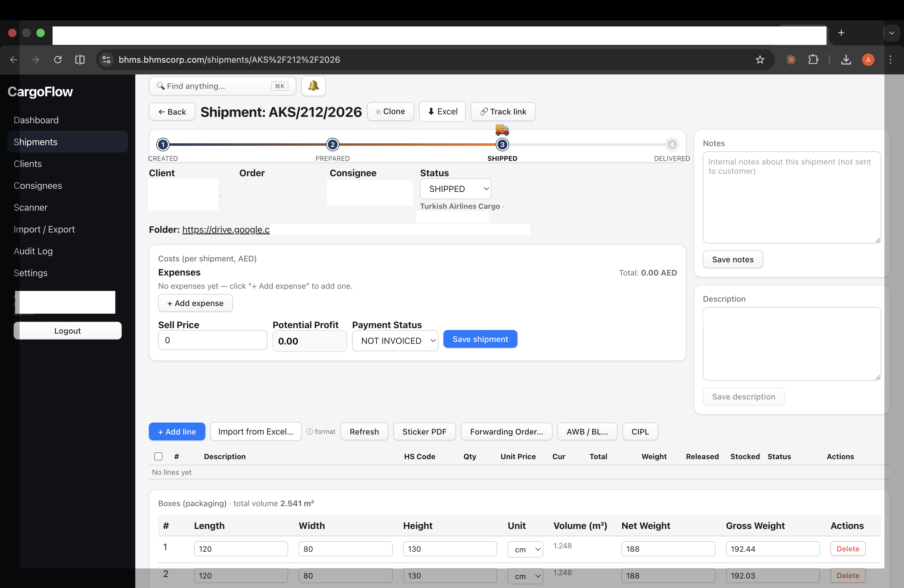Viewport: 904px width, 588px height.
Task: Delete box 1
Action: pos(848,549)
